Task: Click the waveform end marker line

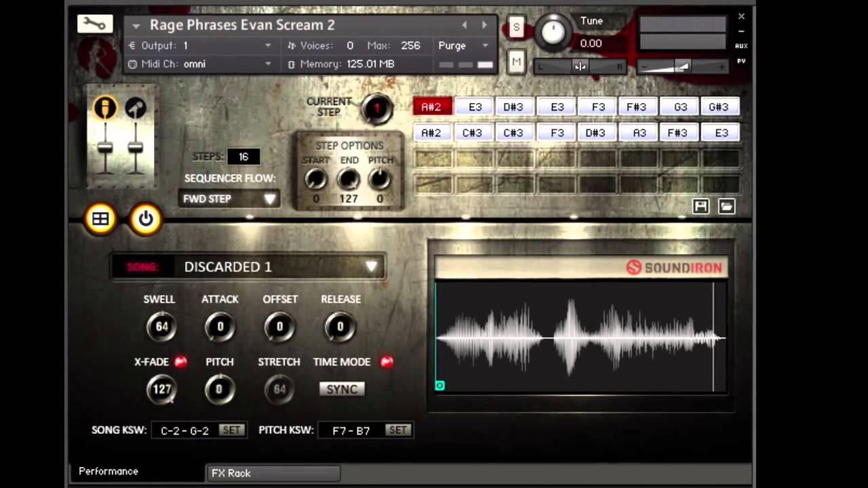Action: click(x=713, y=337)
